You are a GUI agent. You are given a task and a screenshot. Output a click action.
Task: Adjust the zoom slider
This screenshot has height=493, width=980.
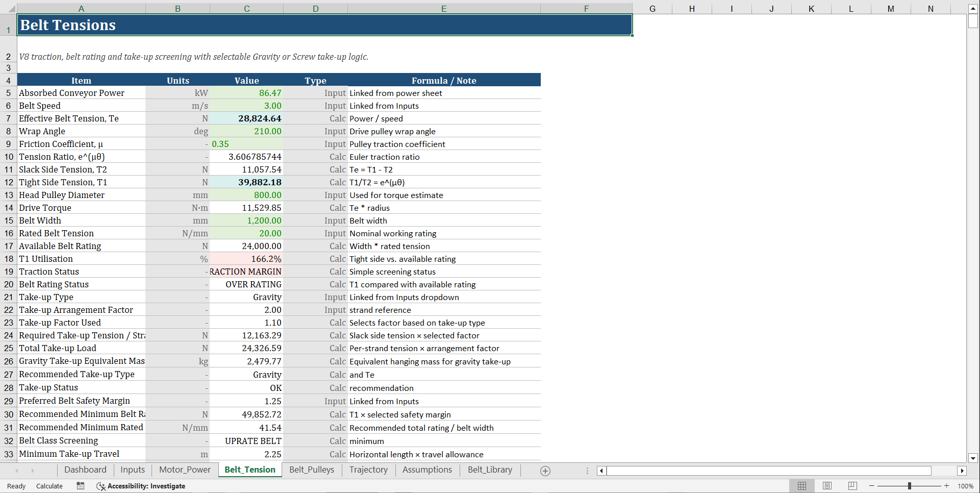(910, 486)
